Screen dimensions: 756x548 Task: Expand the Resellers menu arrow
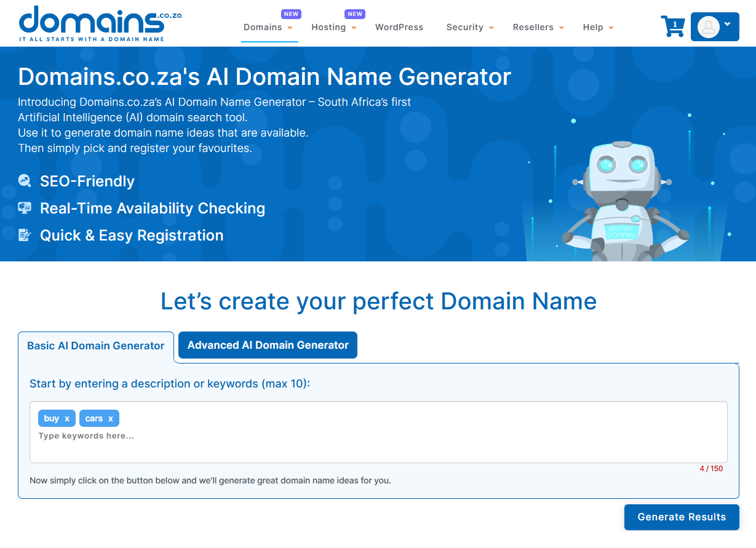562,28
